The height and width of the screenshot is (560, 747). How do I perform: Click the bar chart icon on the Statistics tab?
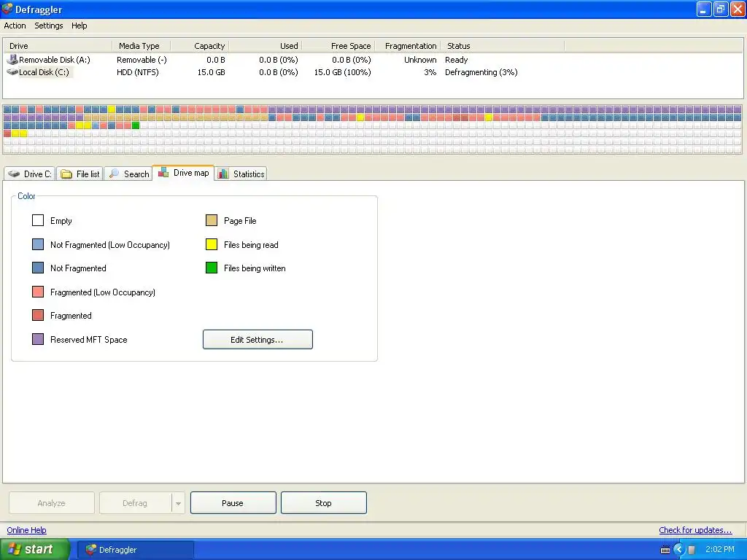click(223, 174)
